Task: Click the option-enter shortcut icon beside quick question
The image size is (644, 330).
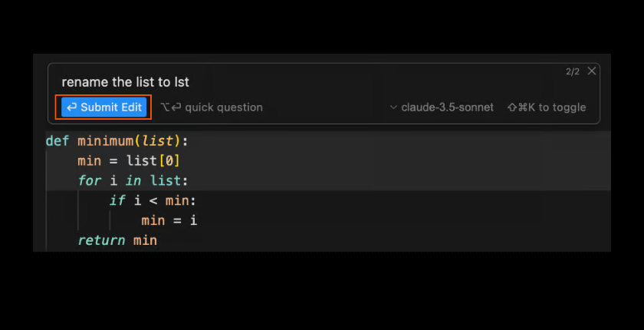Action: [171, 107]
